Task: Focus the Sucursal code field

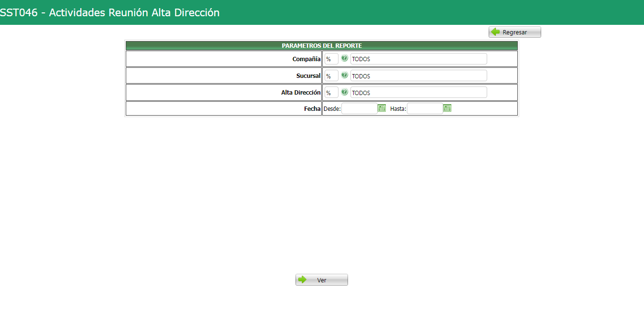Action: [331, 75]
